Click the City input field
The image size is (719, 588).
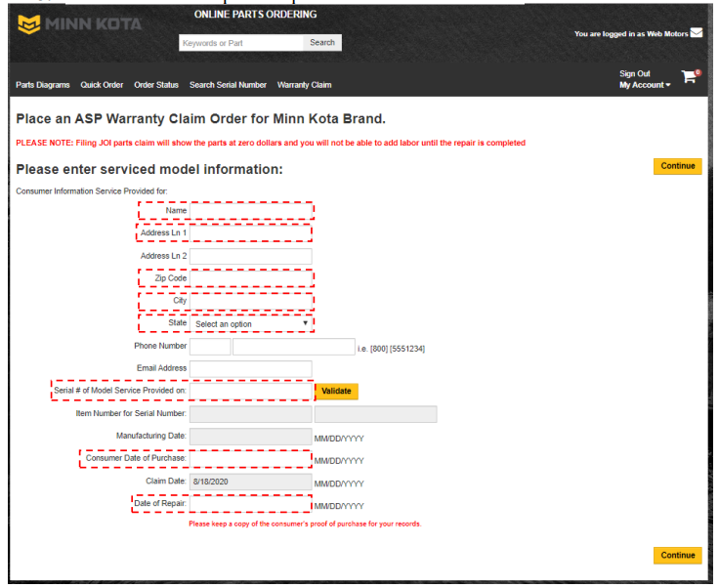(251, 301)
